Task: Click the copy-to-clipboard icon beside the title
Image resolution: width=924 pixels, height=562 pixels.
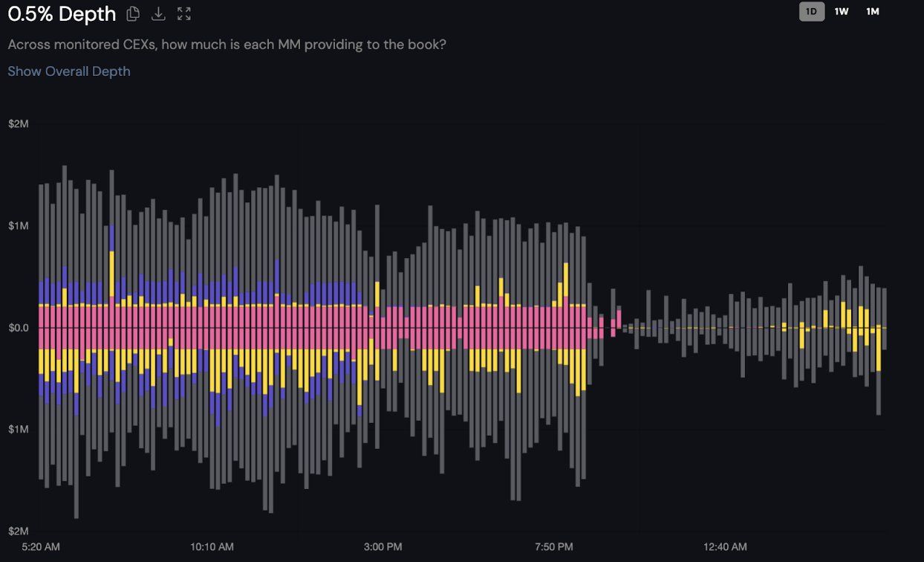Action: [132, 13]
